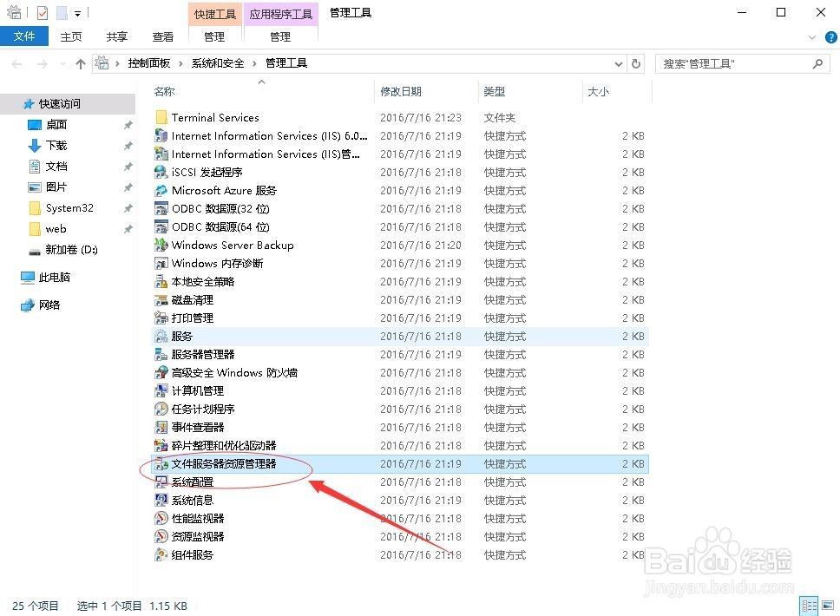Open the Quick Access Toolbar customize dropdown

coord(75,12)
